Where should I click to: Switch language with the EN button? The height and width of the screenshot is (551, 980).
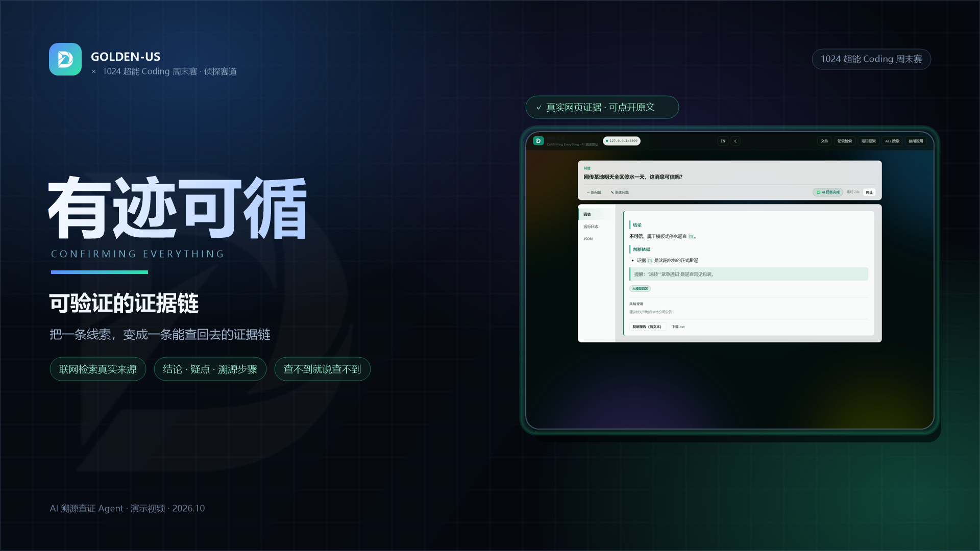point(723,141)
